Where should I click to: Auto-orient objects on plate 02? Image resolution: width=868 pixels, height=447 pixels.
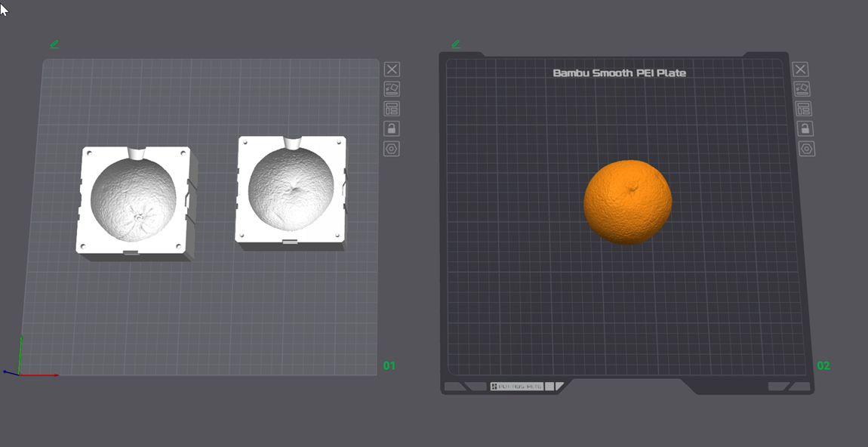[x=802, y=88]
